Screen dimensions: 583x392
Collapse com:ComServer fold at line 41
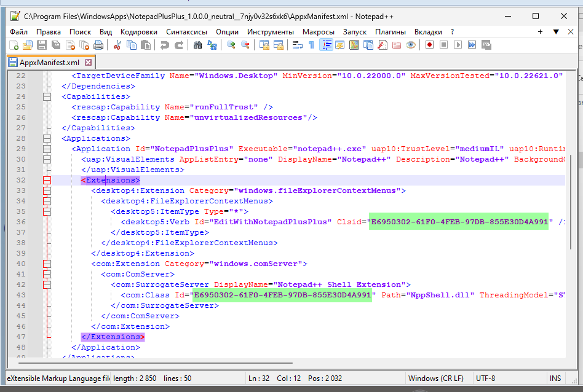[47, 274]
